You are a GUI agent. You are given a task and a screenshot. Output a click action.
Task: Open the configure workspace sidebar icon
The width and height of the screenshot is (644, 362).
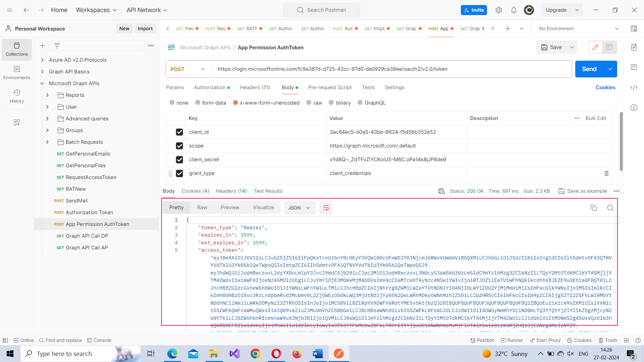coord(17,122)
